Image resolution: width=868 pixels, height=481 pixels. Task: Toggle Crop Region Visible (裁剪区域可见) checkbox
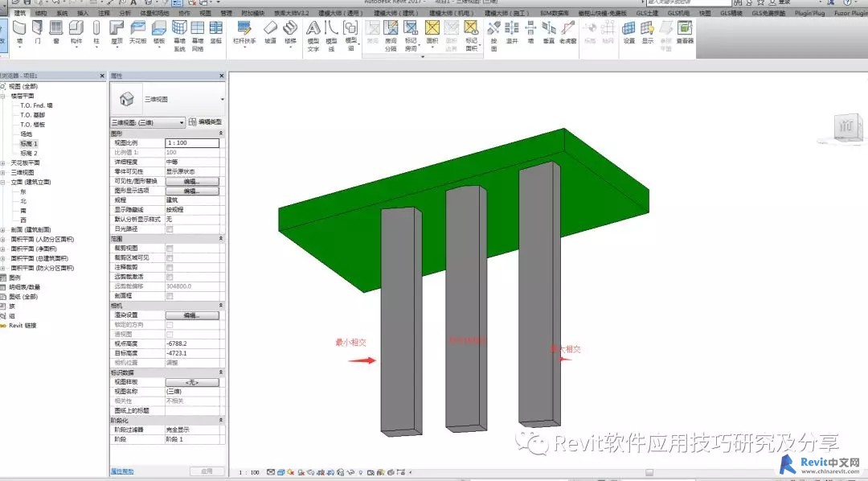pos(170,257)
